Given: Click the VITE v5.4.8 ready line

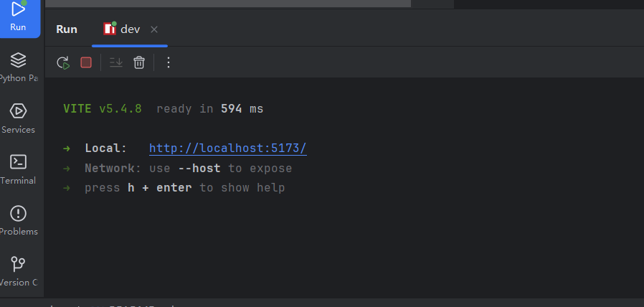Looking at the screenshot, I should (x=163, y=109).
